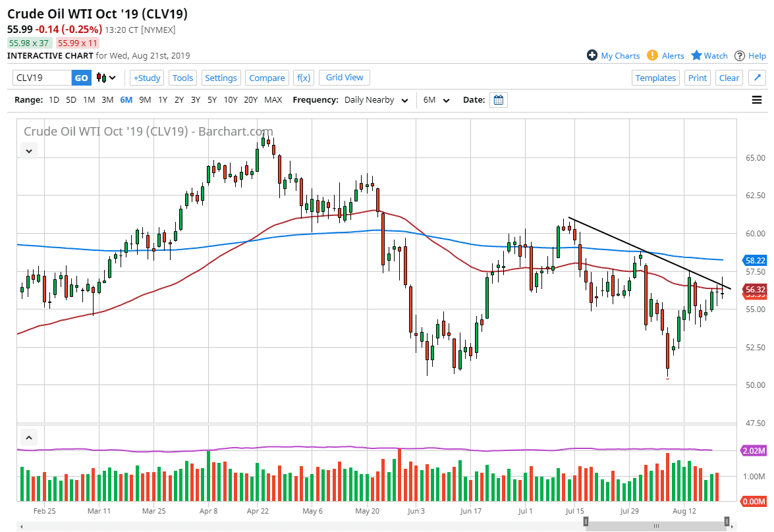The image size is (774, 532).
Task: Open the +Study menu
Action: point(146,78)
